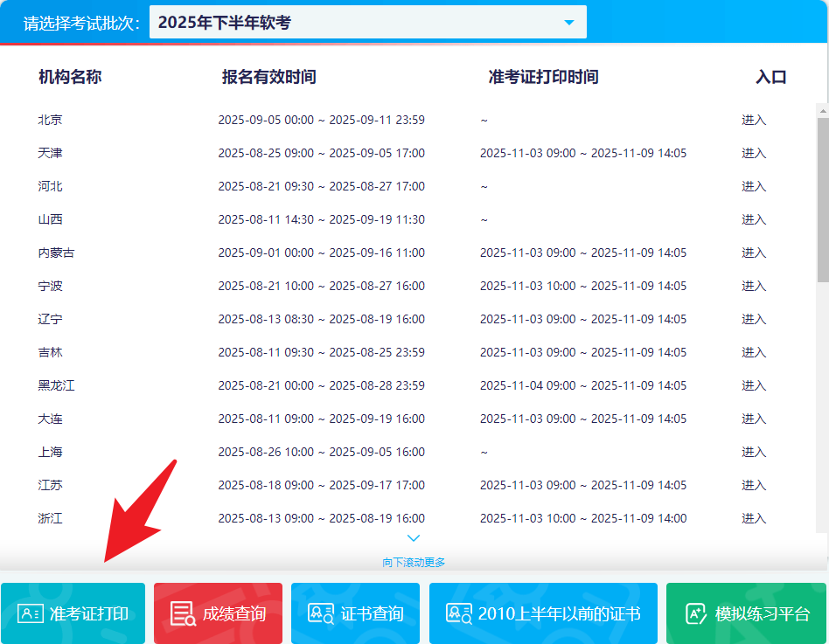Enter the 北京 registration portal

click(x=753, y=120)
